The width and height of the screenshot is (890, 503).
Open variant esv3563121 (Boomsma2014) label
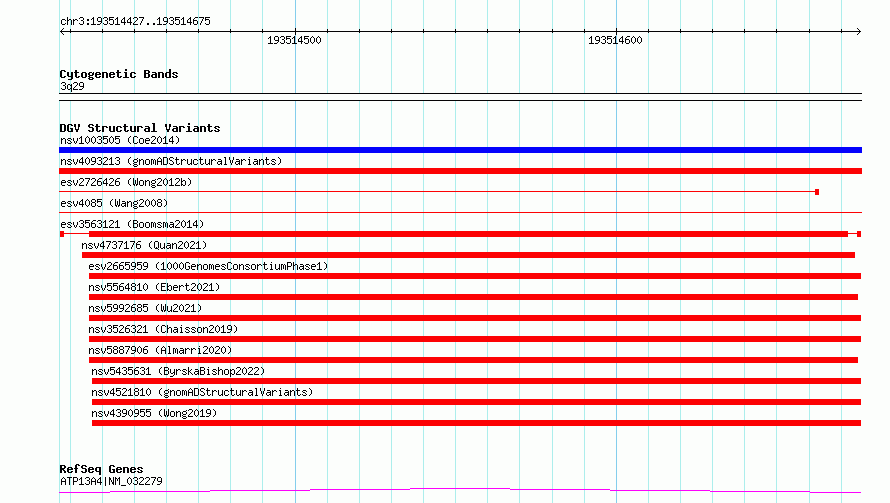tap(132, 224)
